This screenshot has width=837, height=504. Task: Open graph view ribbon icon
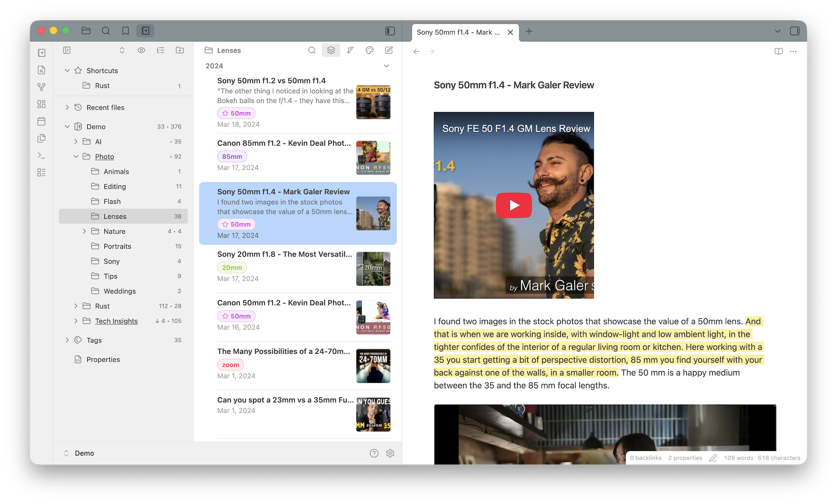[41, 87]
